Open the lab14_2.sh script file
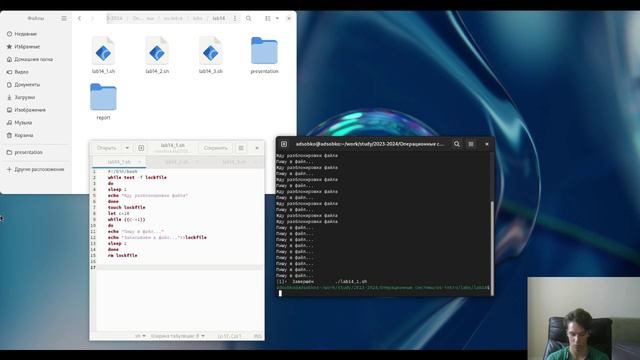The height and width of the screenshot is (360, 640). 157,55
